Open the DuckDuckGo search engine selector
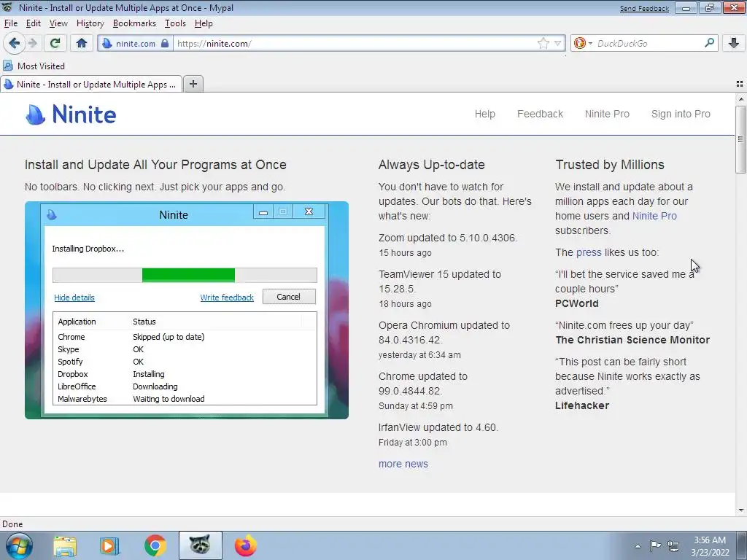Viewport: 747px width, 560px height. coord(583,43)
